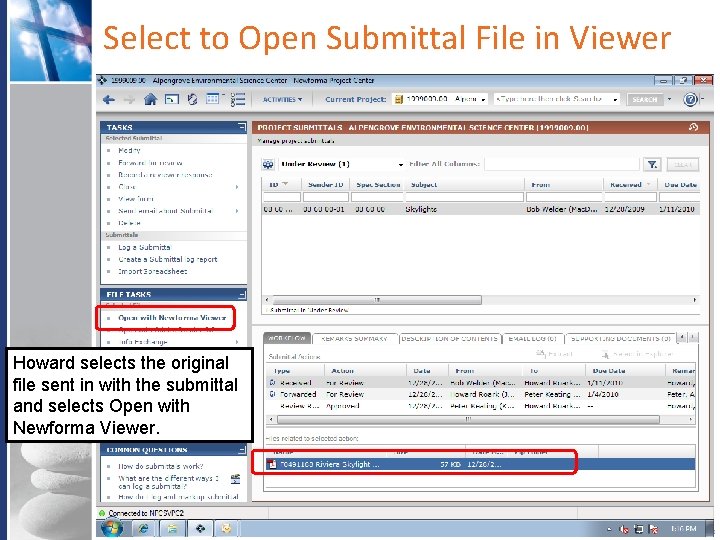The image size is (720, 540).
Task: Expand the Info Exchange submenu arrow
Action: (237, 342)
